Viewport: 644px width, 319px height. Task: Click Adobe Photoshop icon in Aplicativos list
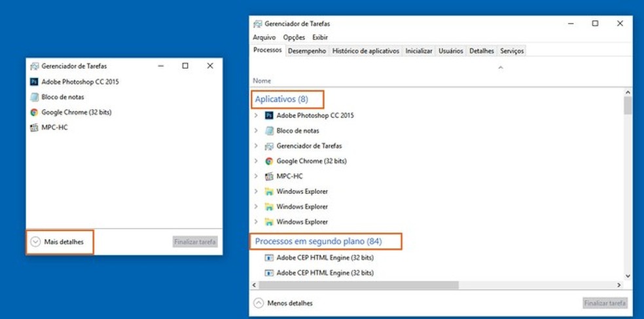coord(269,115)
